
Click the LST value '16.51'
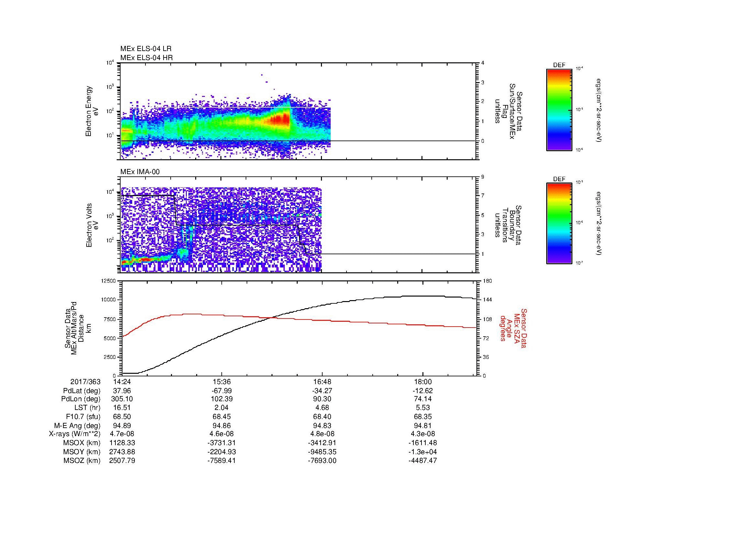pyautogui.click(x=122, y=408)
